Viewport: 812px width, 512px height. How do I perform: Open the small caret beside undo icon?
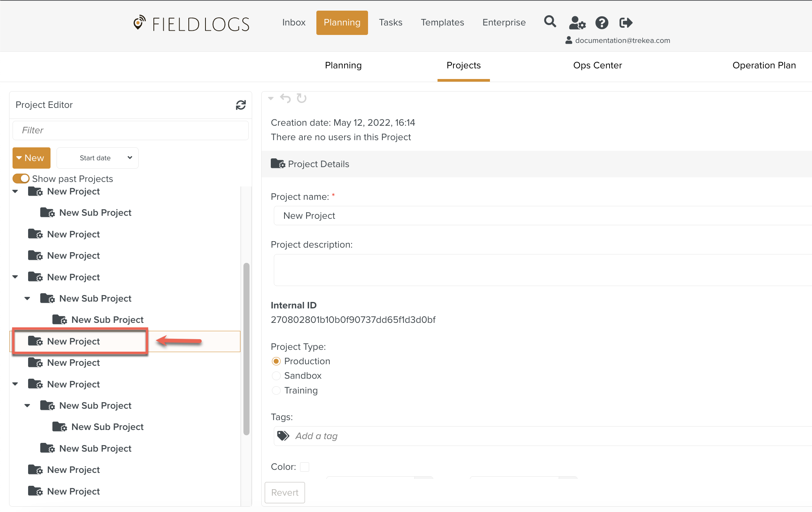point(271,98)
